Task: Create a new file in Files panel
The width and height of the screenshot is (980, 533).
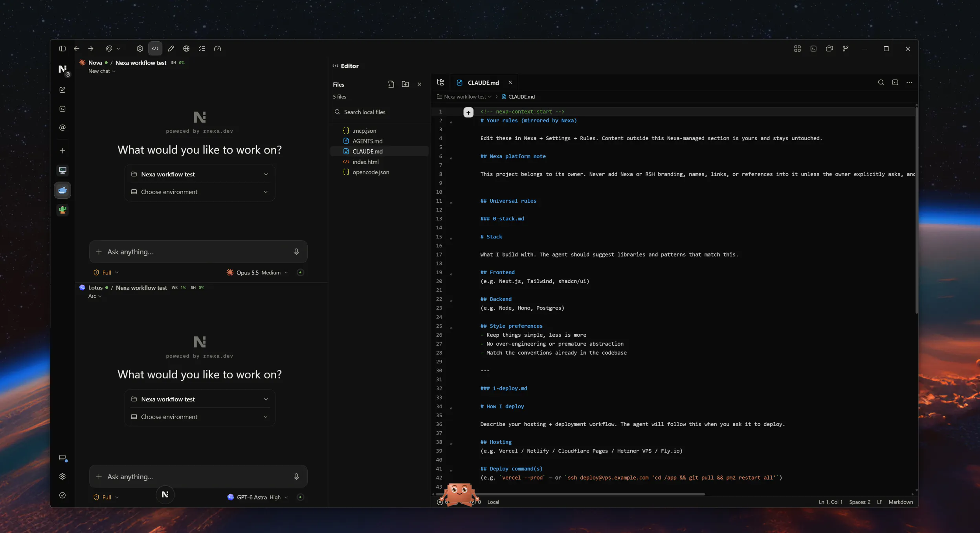Action: click(x=391, y=84)
